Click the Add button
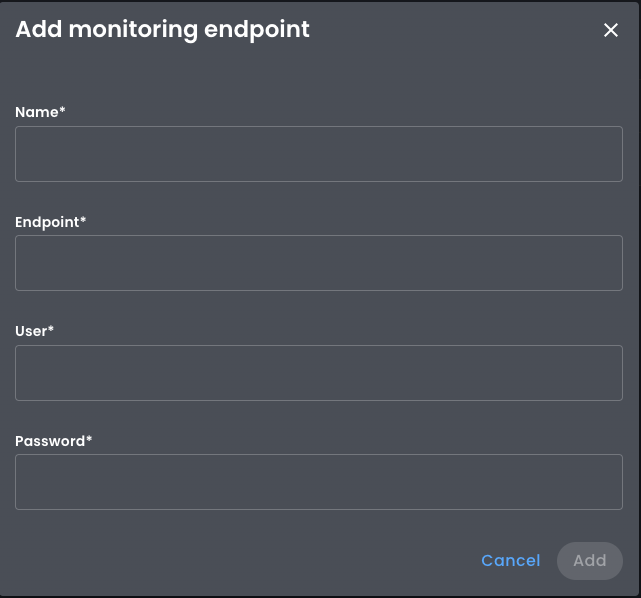 [x=589, y=561]
